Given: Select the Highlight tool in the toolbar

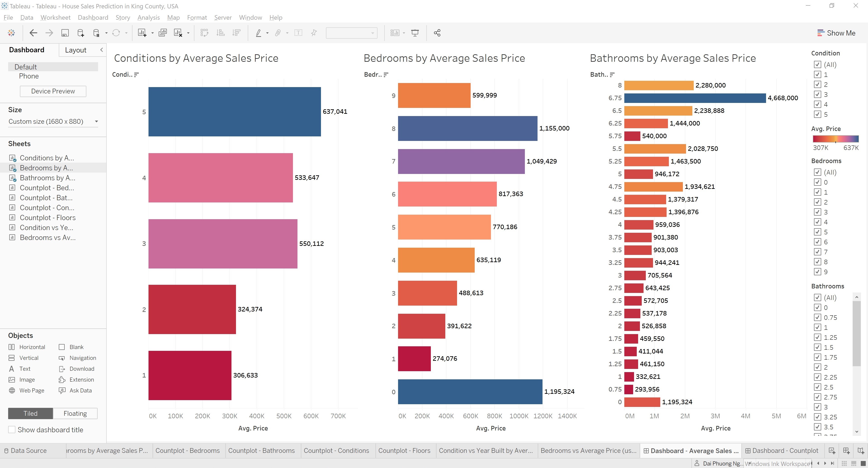Looking at the screenshot, I should pos(259,33).
